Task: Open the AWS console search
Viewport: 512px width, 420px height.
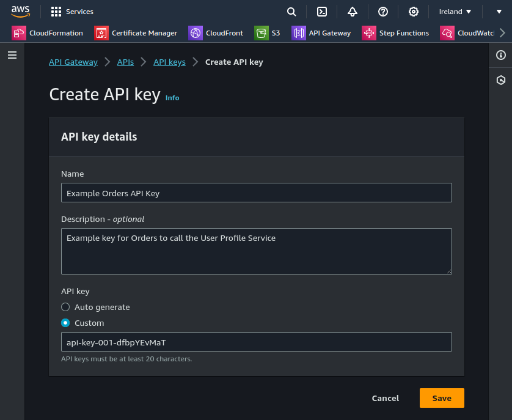Action: click(x=291, y=12)
